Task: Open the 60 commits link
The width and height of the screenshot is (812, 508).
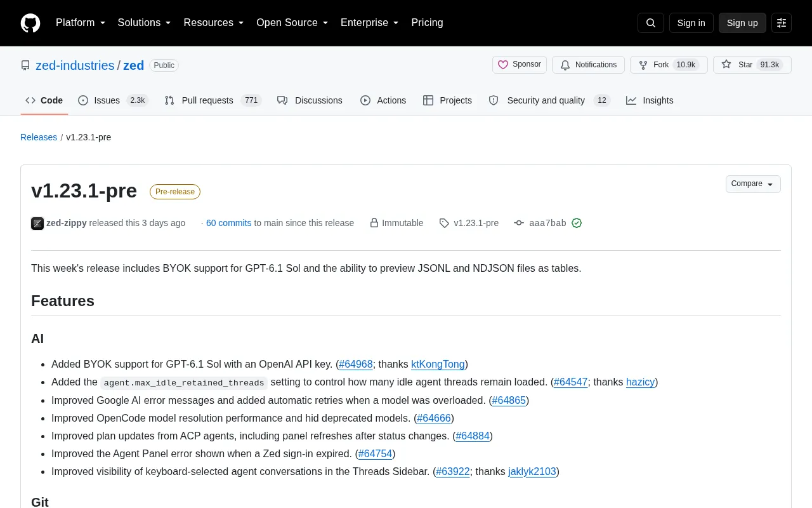Action: [x=228, y=223]
